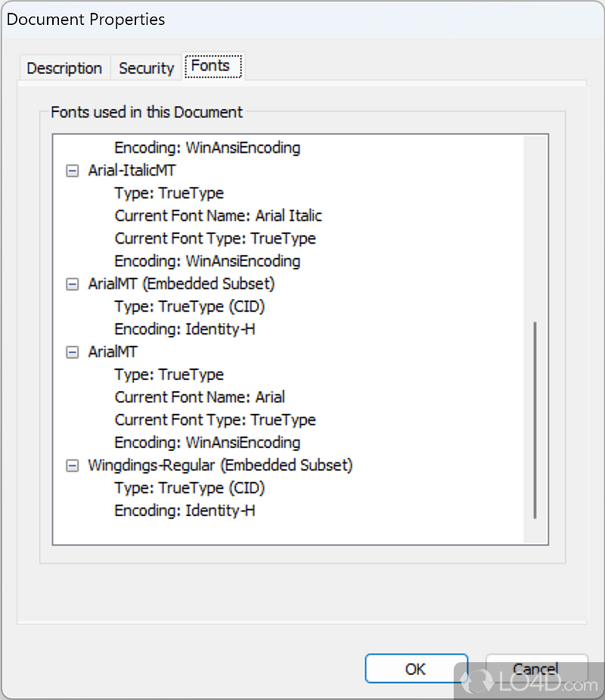Confirm with the OK button

click(416, 669)
